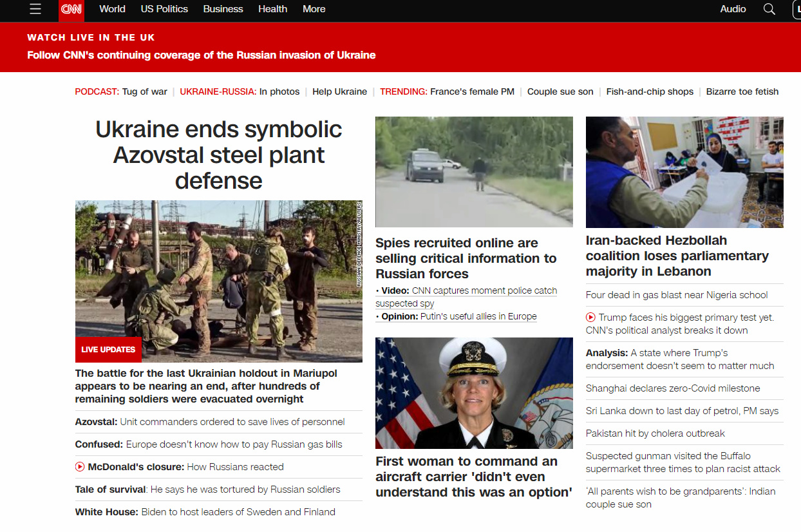The width and height of the screenshot is (801, 532).
Task: Click the Live TV icon at top right
Action: point(796,9)
